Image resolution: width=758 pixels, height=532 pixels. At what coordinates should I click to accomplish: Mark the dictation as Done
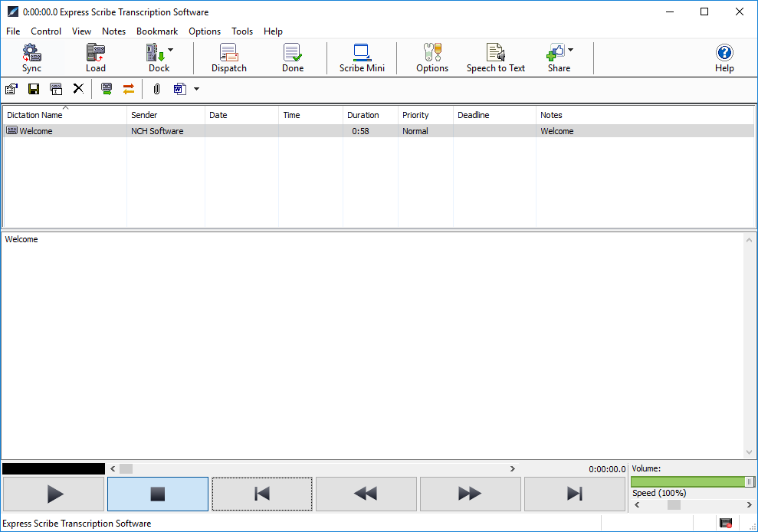pyautogui.click(x=292, y=57)
